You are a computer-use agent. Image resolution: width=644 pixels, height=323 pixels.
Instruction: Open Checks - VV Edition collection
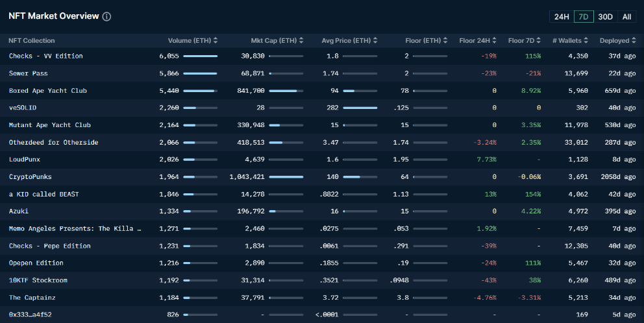45,56
